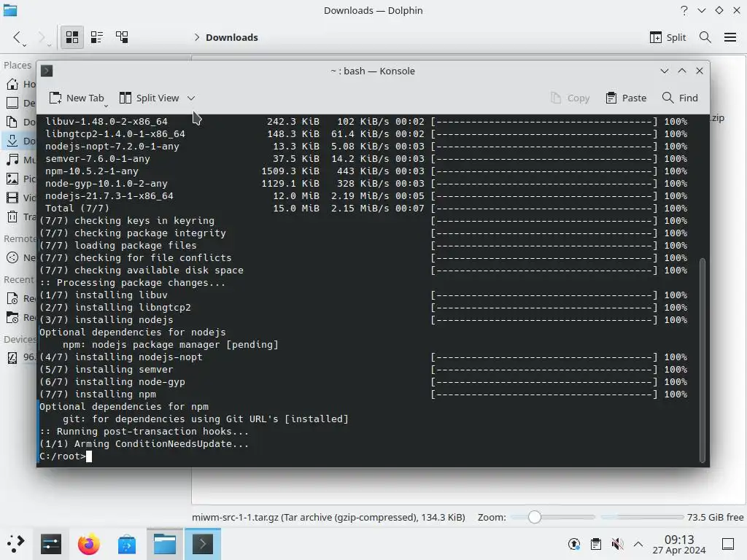Open the Pictures place in Dolphin sidebar

click(x=20, y=179)
